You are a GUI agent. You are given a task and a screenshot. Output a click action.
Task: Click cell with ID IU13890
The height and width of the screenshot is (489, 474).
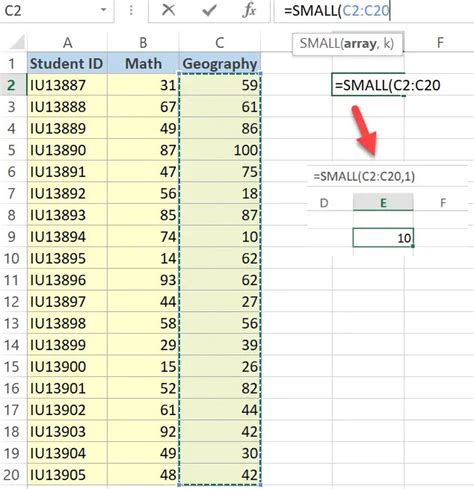pos(67,150)
